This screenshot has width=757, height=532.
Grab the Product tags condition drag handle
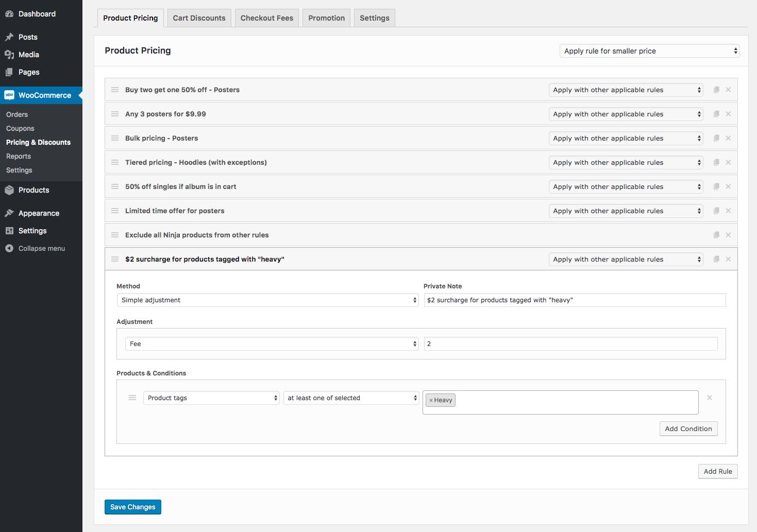(132, 398)
